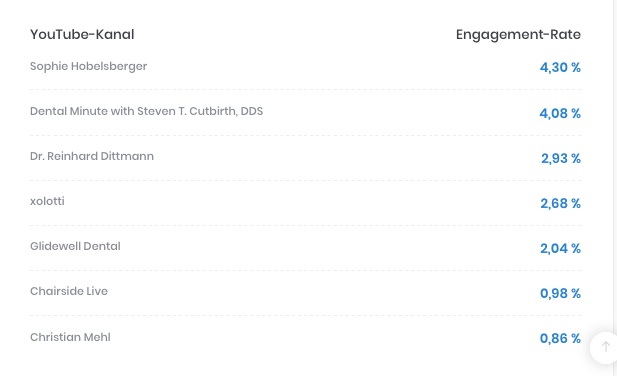The width and height of the screenshot is (617, 376).
Task: Open Sophie Hobelsberger channel entry
Action: (x=89, y=66)
